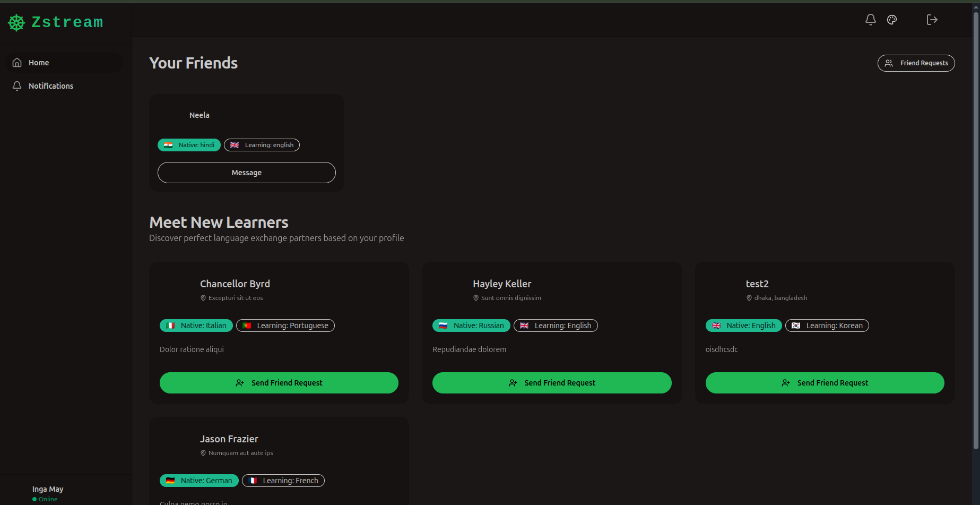Select Notifications in the sidebar menu
980x505 pixels.
[51, 86]
